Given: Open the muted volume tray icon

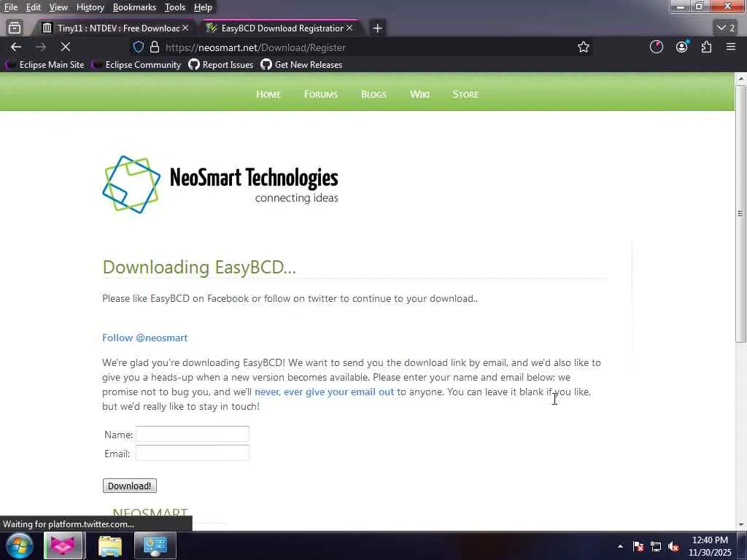Looking at the screenshot, I should click(673, 546).
